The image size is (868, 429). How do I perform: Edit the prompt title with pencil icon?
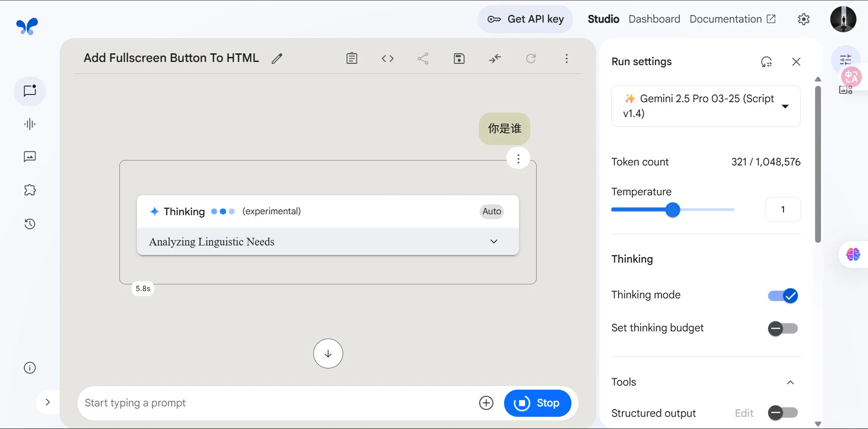(277, 58)
